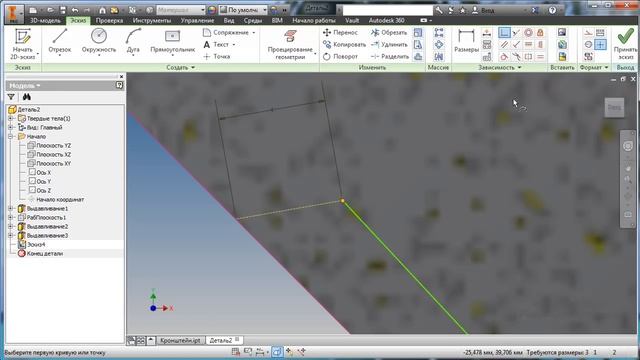Viewport: 640px width, 360px height.
Task: Toggle the coincident constraint highlighted button
Action: pyautogui.click(x=504, y=32)
